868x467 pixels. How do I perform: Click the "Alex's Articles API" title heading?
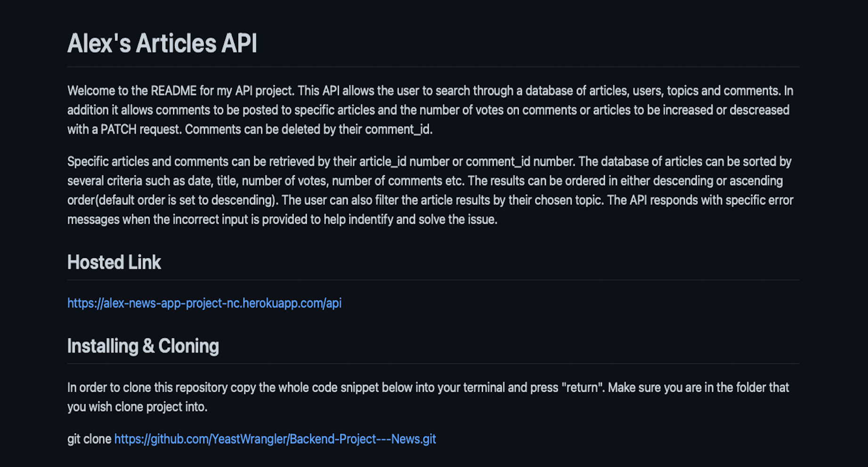(x=162, y=43)
